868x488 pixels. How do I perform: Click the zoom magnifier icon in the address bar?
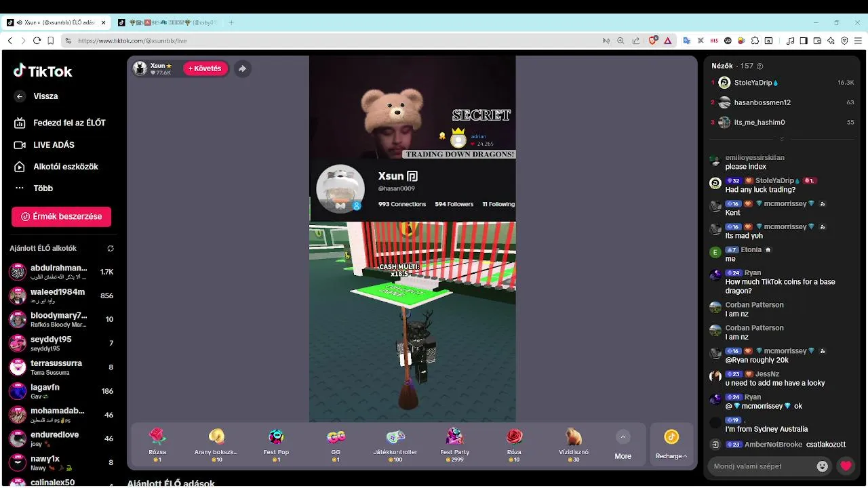point(620,41)
